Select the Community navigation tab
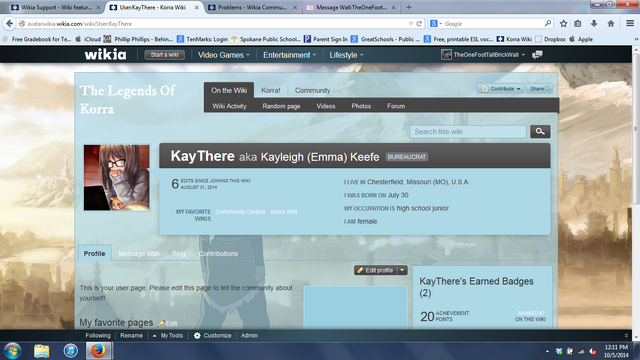Viewport: 640px width, 360px height. tap(312, 90)
